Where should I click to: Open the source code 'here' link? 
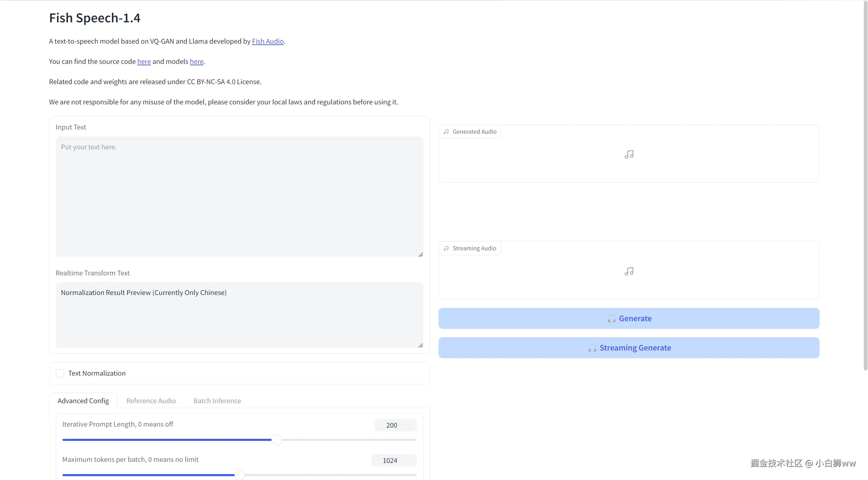pos(144,61)
